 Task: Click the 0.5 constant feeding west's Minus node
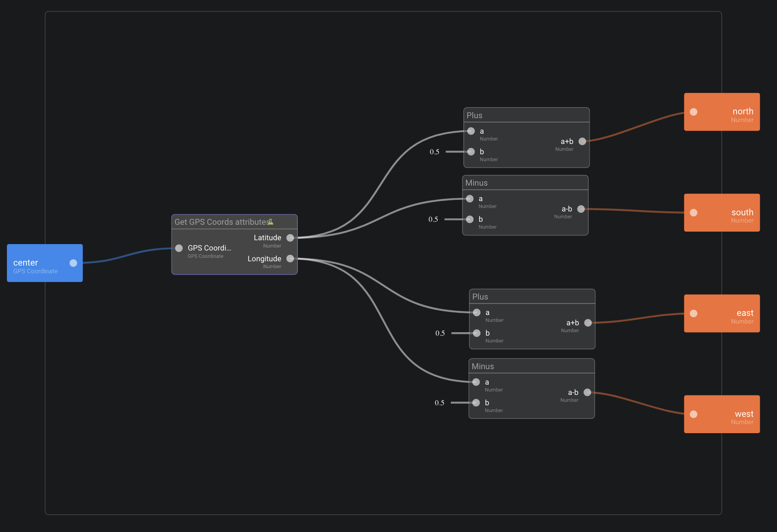click(x=439, y=403)
